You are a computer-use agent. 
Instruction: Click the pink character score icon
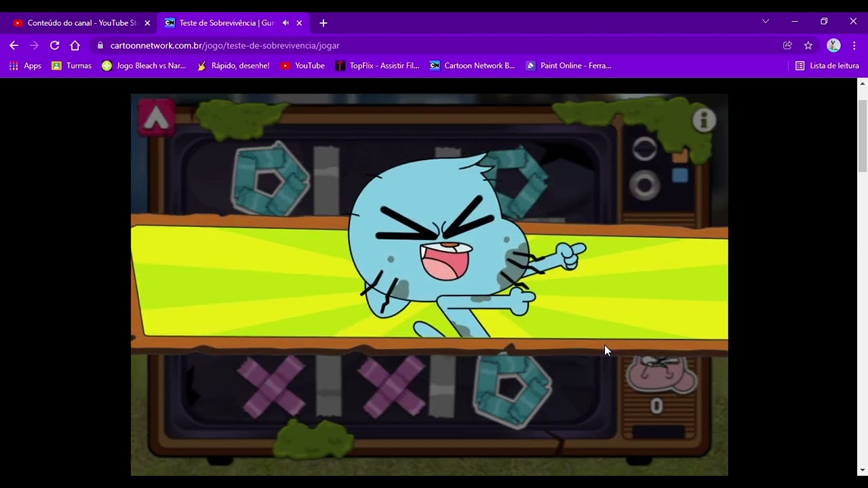click(661, 374)
